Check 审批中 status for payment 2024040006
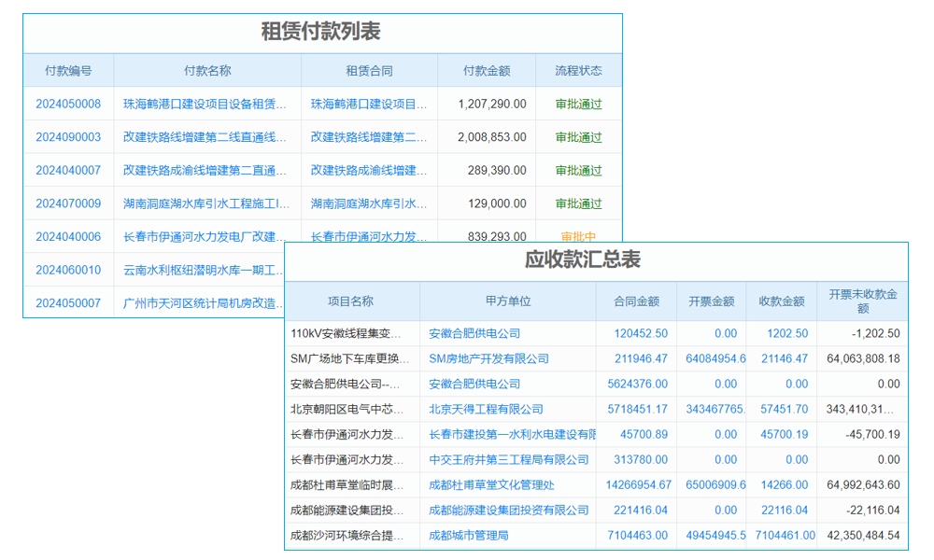934x560 pixels. 577,236
